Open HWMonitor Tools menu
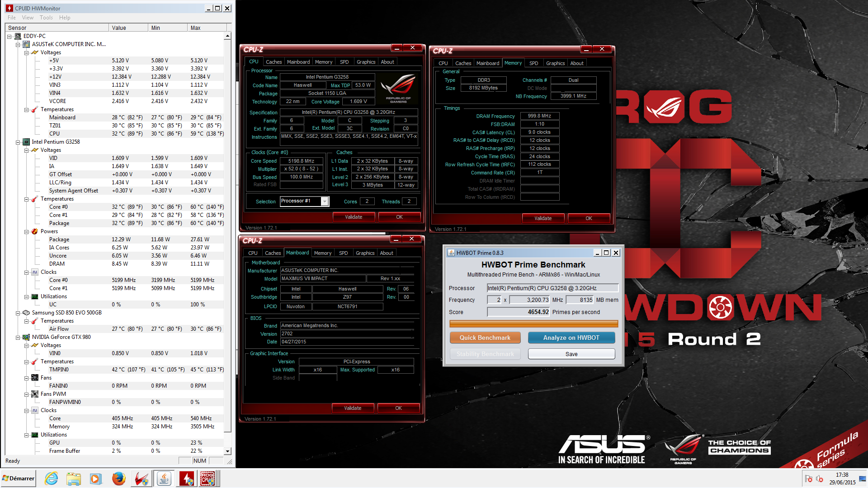Image resolution: width=868 pixels, height=488 pixels. (46, 18)
